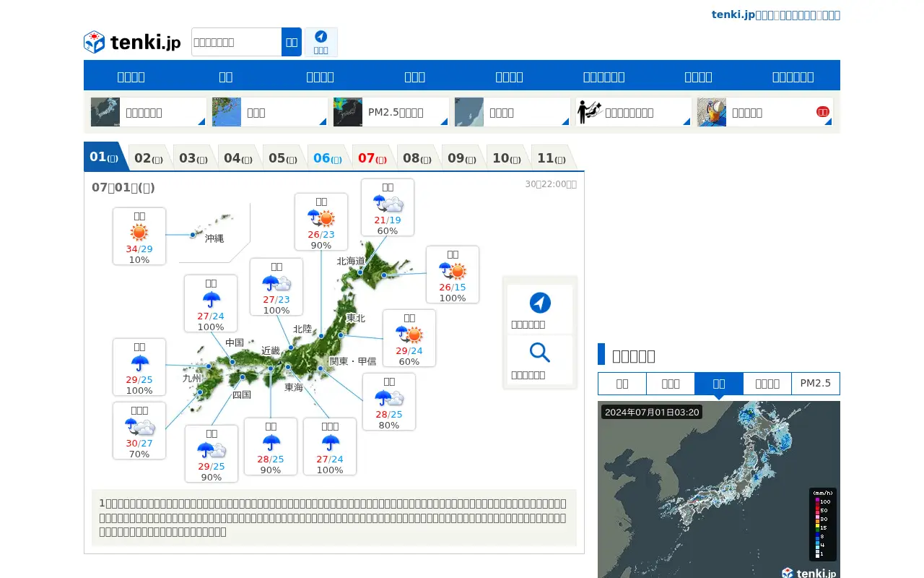Click the sun icon in the 34/29 forecast card
Image resolution: width=924 pixels, height=578 pixels.
(x=139, y=233)
